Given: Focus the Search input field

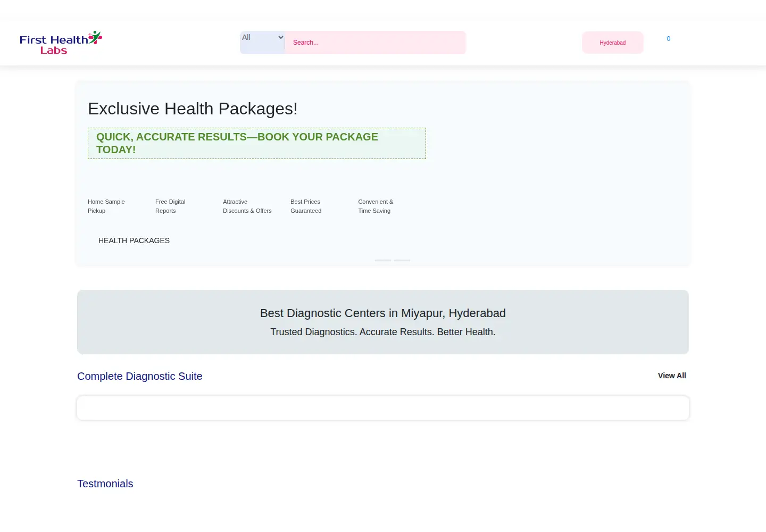Looking at the screenshot, I should pos(375,43).
